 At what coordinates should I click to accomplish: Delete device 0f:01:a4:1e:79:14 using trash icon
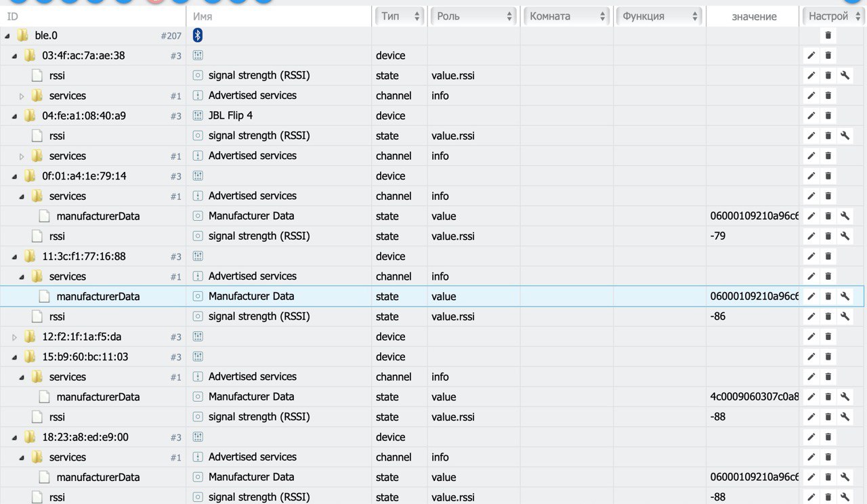(x=828, y=176)
